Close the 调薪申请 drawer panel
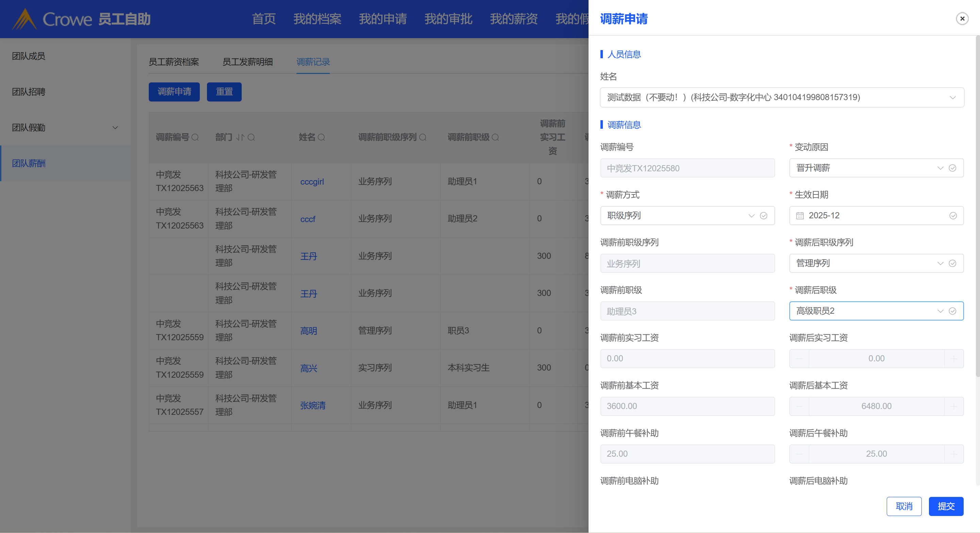This screenshot has height=533, width=980. click(x=962, y=19)
